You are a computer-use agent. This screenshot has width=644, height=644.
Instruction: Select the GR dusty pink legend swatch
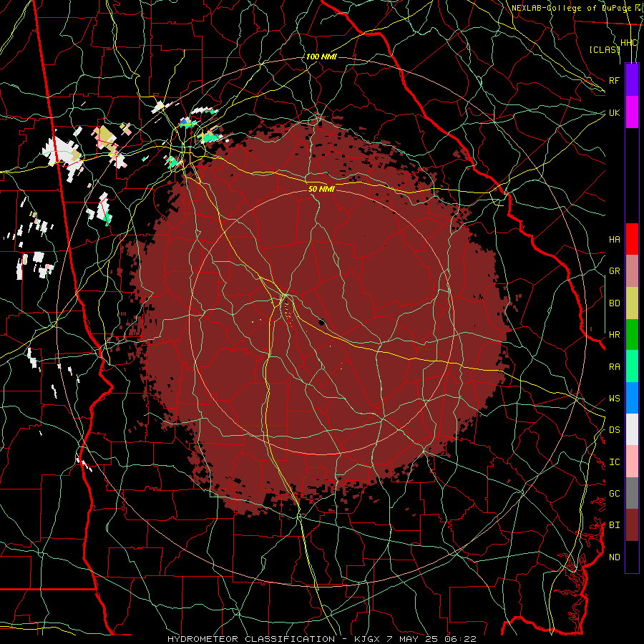632,271
